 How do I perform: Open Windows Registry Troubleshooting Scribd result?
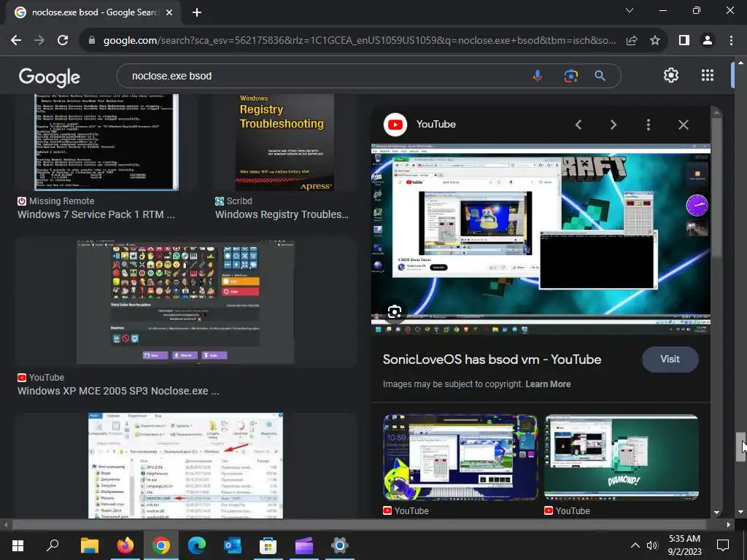pos(282,215)
